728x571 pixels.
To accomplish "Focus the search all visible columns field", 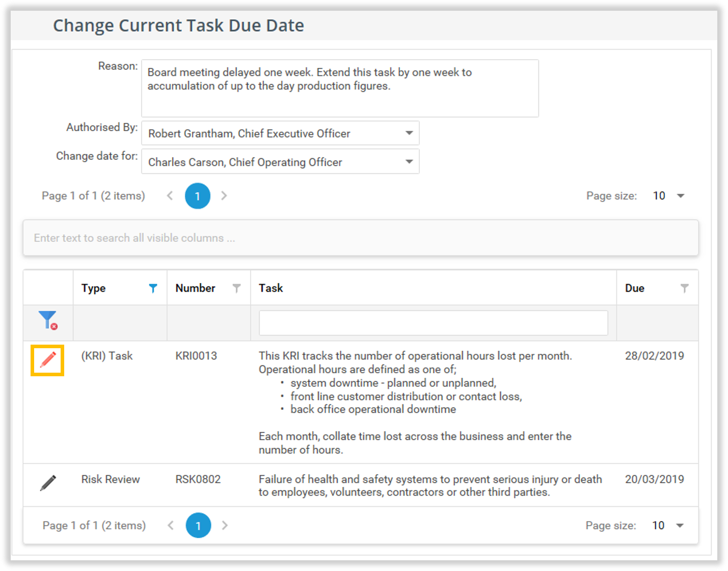I will coord(361,238).
